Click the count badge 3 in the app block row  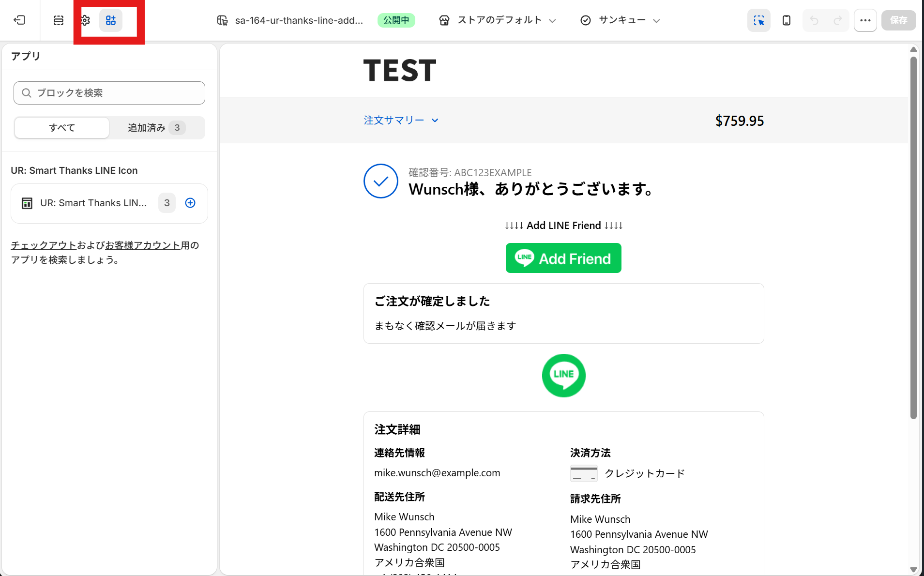click(167, 203)
